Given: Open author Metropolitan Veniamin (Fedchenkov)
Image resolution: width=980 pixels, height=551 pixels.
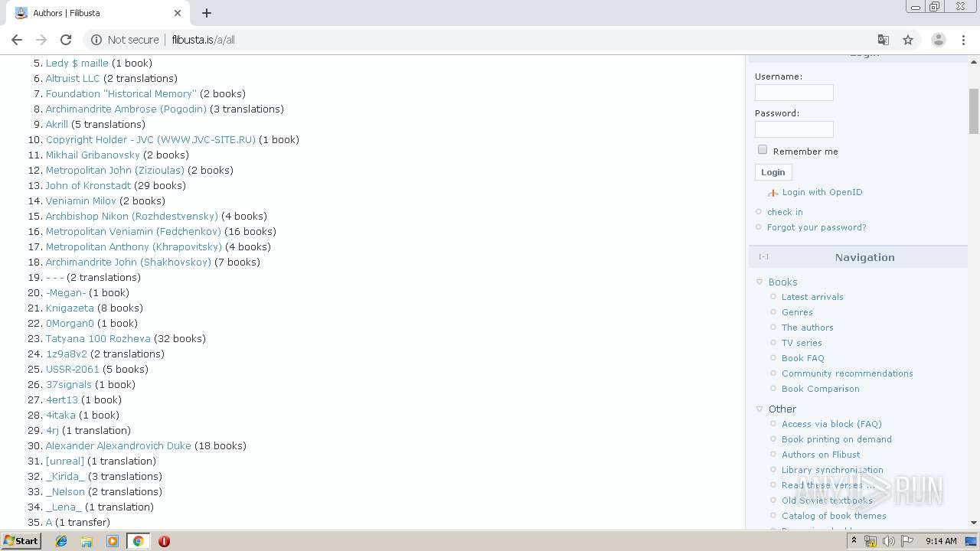Looking at the screenshot, I should [x=133, y=231].
